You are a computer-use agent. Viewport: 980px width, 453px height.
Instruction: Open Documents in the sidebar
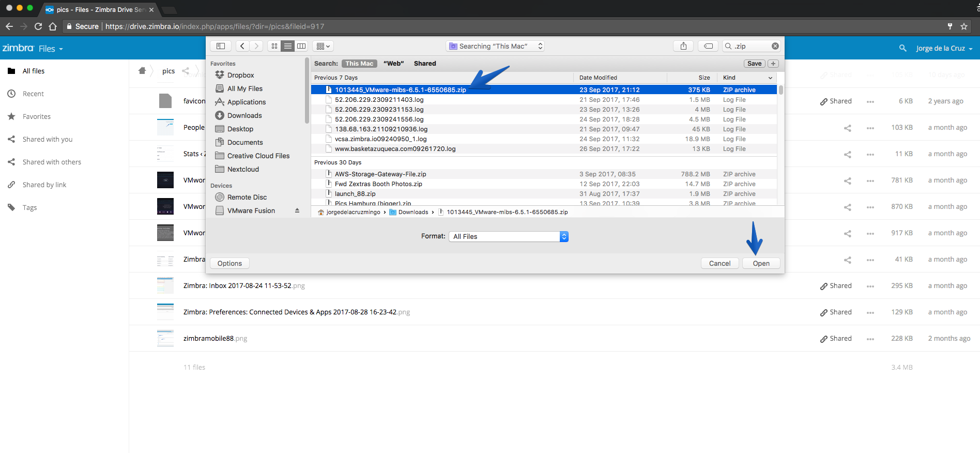245,142
